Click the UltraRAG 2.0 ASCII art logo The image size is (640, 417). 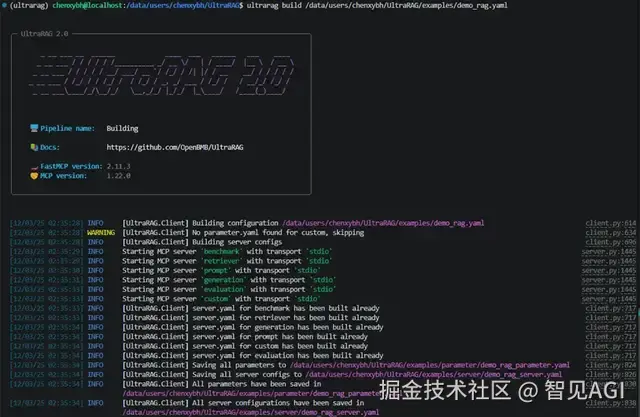tap(162, 76)
